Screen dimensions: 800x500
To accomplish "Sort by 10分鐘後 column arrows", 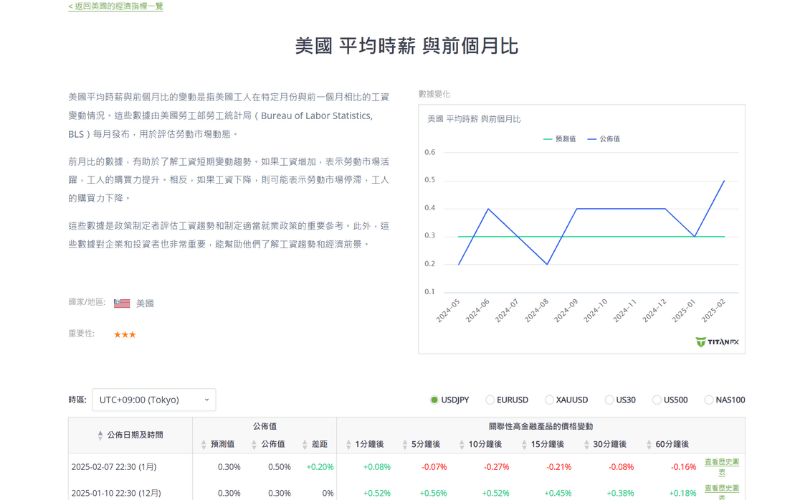I will pos(462,444).
